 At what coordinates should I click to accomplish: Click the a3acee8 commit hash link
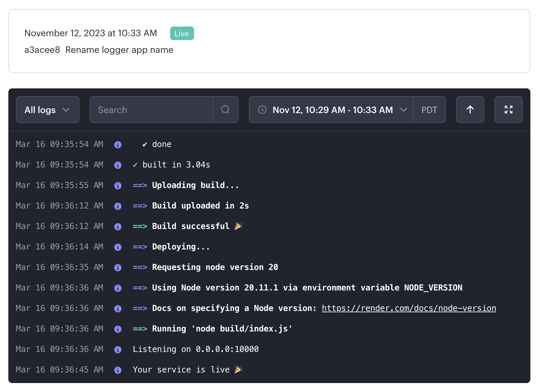pyautogui.click(x=42, y=50)
